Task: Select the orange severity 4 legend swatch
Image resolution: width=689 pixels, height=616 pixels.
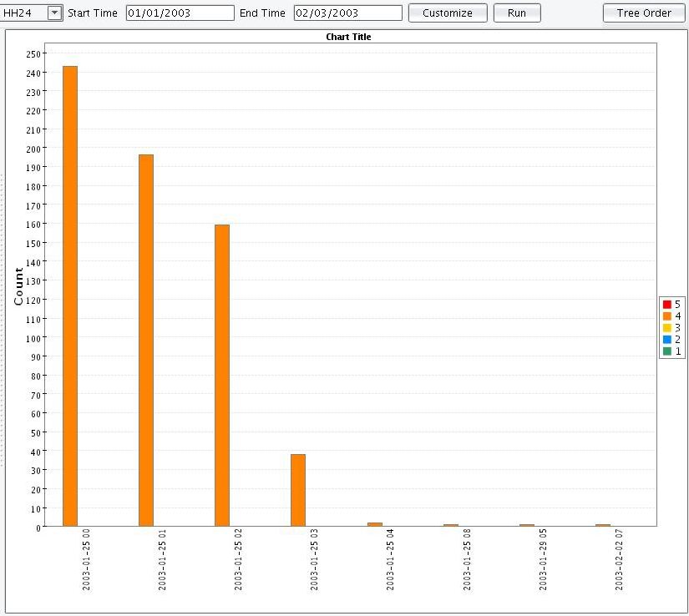Action: pos(667,316)
